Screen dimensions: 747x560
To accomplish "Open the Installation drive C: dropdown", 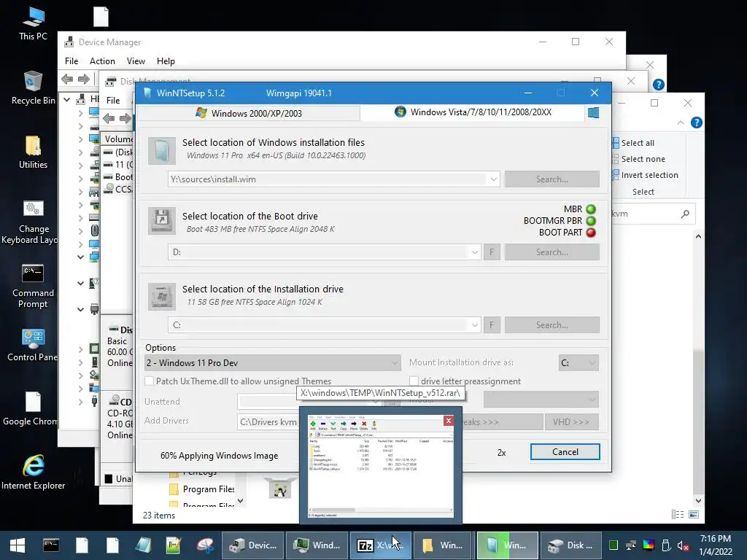I will [474, 324].
